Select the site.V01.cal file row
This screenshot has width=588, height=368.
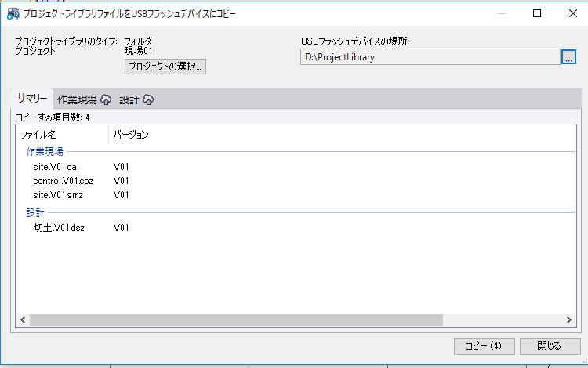pyautogui.click(x=56, y=167)
